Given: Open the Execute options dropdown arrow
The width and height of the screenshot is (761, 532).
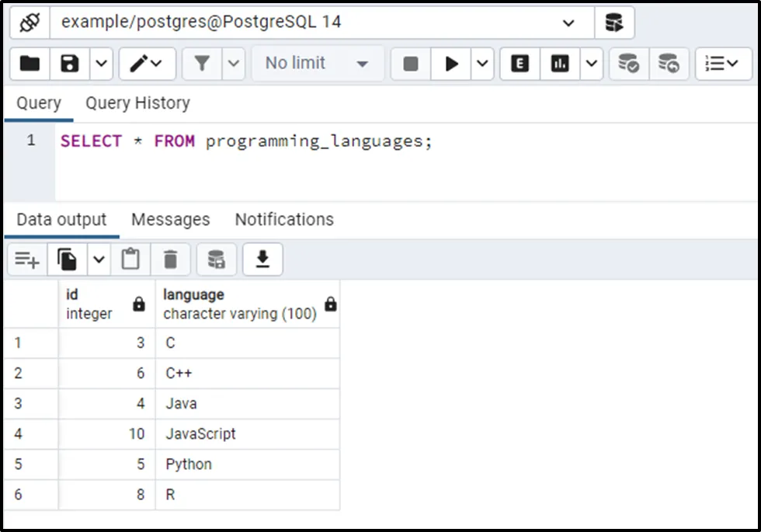Looking at the screenshot, I should (481, 64).
